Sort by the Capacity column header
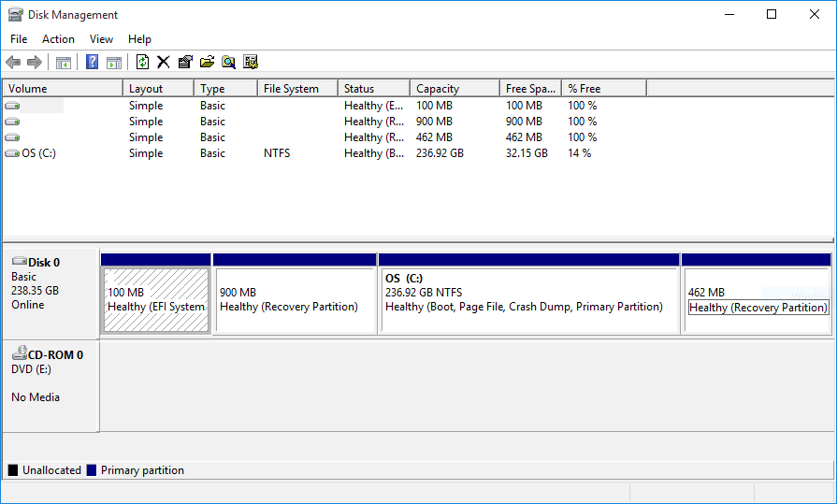This screenshot has height=504, width=837. click(455, 89)
